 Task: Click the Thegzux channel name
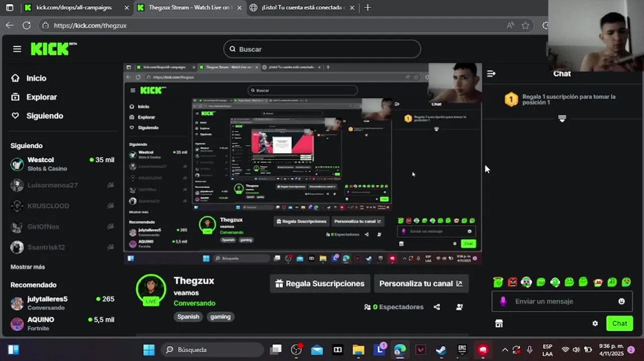[x=194, y=281]
